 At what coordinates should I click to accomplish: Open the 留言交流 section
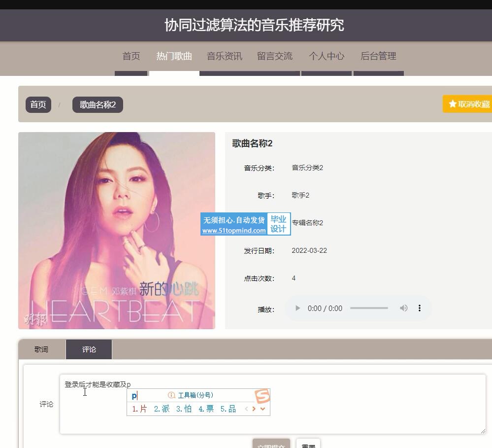click(x=275, y=56)
